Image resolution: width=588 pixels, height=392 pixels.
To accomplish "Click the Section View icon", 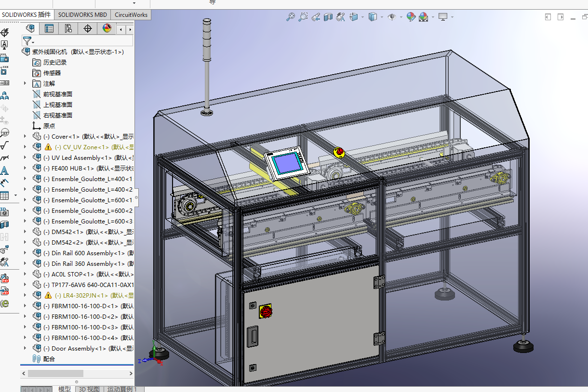I will click(328, 17).
